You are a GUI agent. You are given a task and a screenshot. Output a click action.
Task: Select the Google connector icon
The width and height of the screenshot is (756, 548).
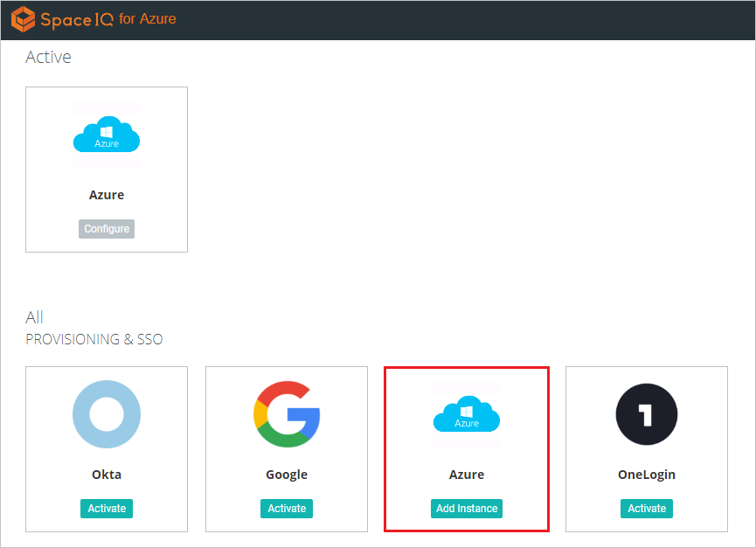(286, 414)
